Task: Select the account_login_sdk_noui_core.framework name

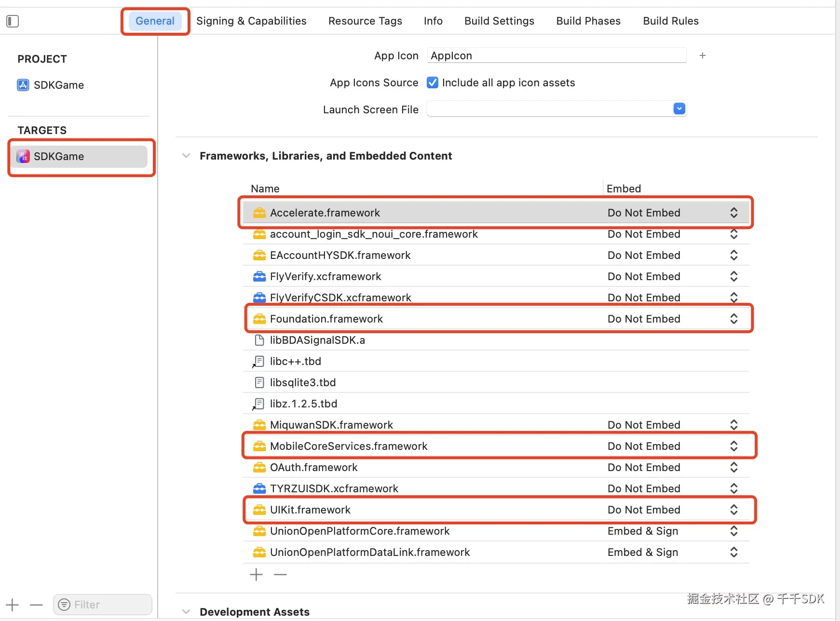Action: coord(374,234)
